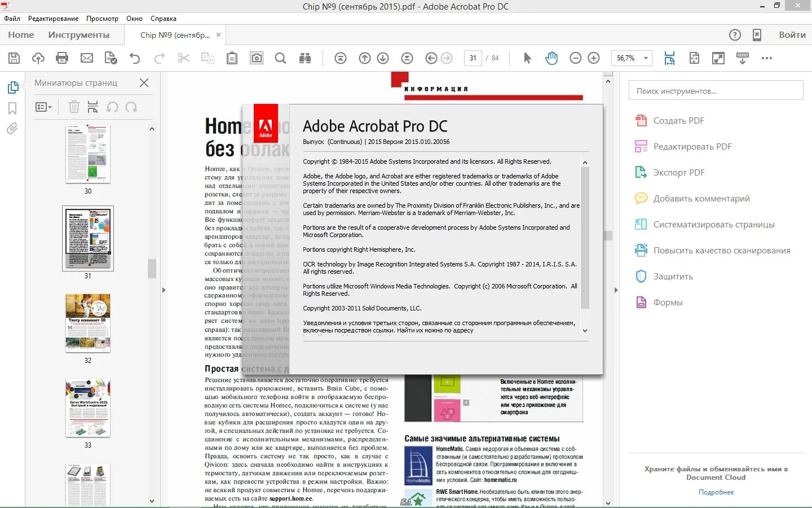Open the Find magnifier tool
The image size is (812, 508).
pyautogui.click(x=280, y=58)
